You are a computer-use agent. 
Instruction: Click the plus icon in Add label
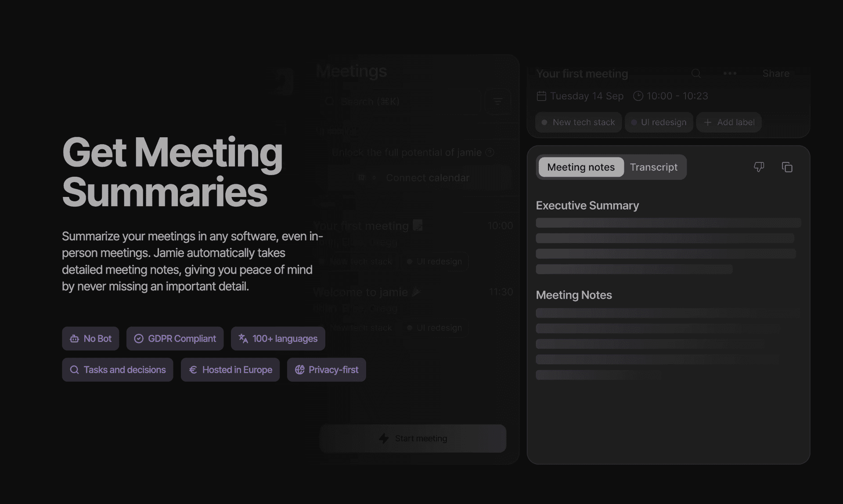point(708,122)
